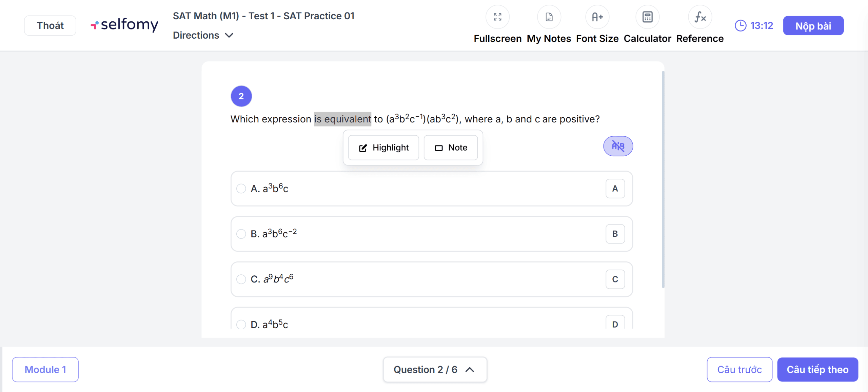The image size is (868, 392).
Task: Open the Calculator tool icon
Action: [647, 17]
